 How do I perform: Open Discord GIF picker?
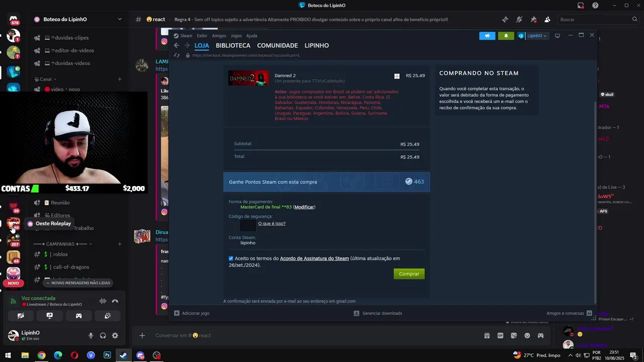(x=500, y=335)
